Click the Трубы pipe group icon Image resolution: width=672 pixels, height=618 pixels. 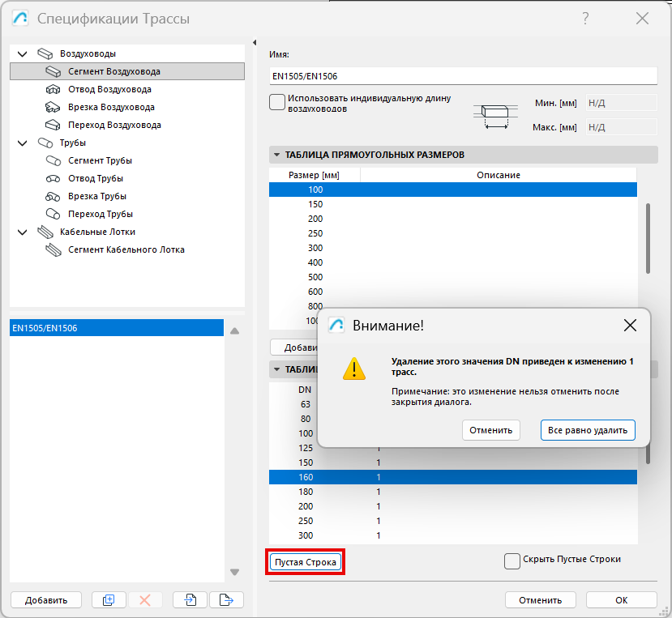coord(45,143)
